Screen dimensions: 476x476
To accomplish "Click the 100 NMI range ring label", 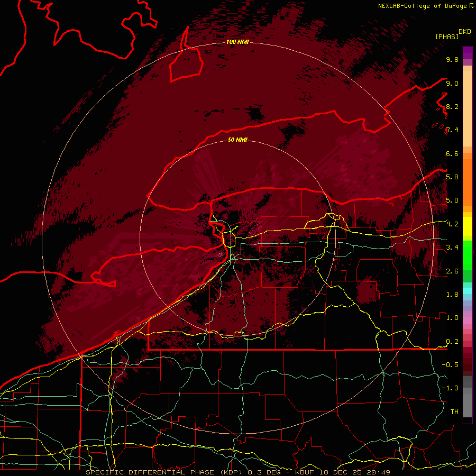I will tap(237, 42).
